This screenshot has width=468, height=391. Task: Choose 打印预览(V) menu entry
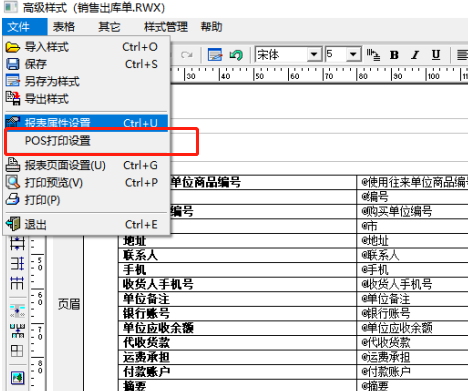86,182
